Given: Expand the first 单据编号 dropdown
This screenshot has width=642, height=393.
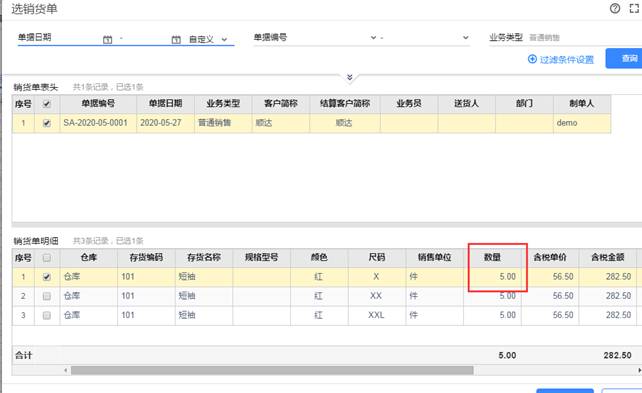Looking at the screenshot, I should [x=373, y=38].
